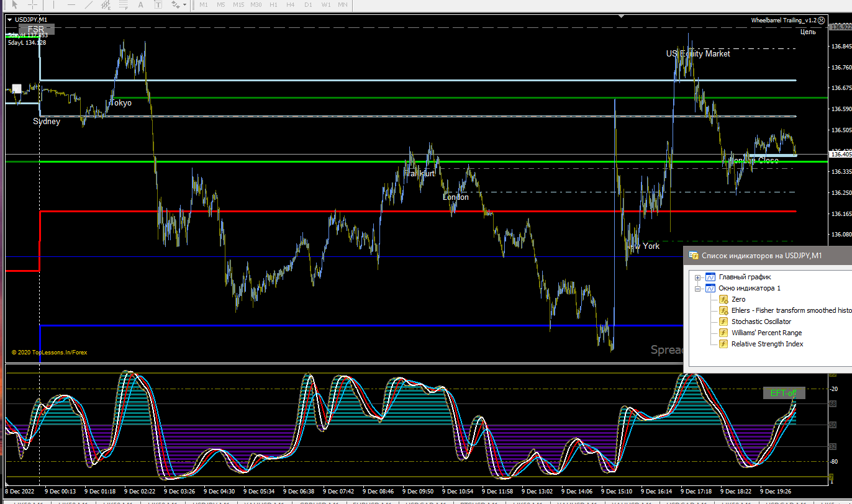Click the FSR button on chart
The height and width of the screenshot is (504, 852).
(x=37, y=29)
